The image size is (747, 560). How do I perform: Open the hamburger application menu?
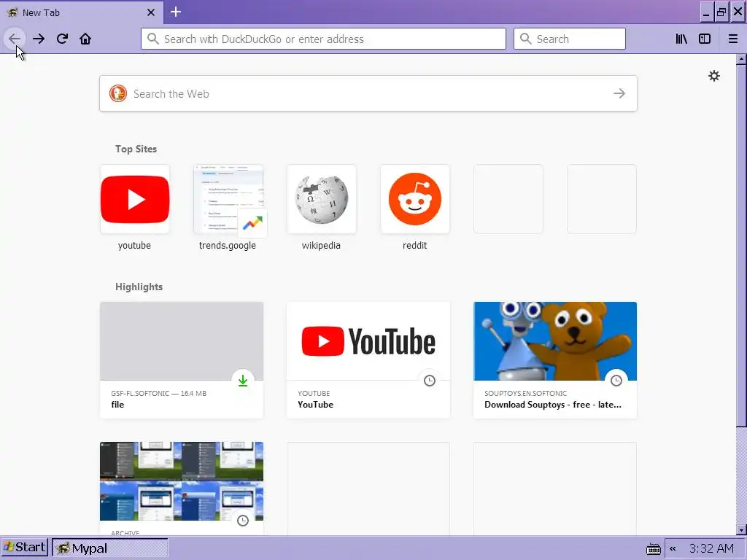pyautogui.click(x=732, y=39)
